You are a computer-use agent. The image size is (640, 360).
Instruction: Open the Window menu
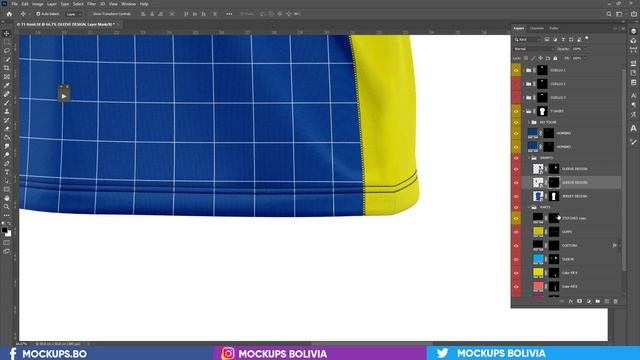pyautogui.click(x=128, y=4)
